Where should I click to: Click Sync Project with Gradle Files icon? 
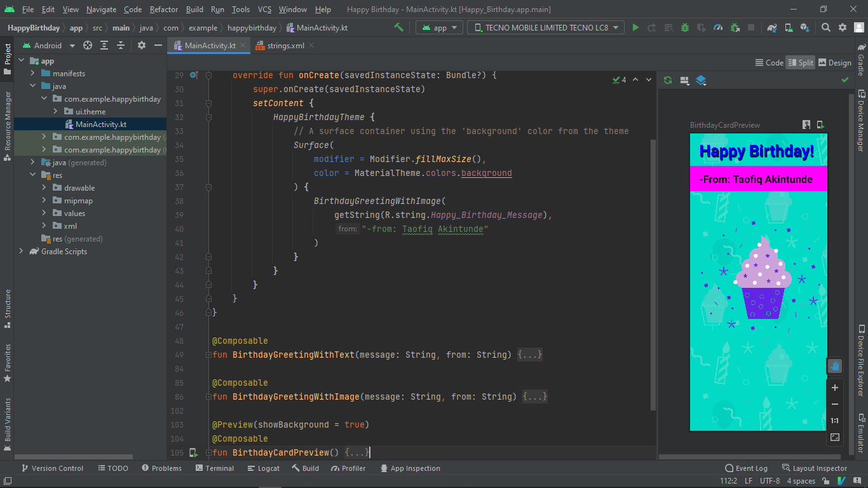771,28
